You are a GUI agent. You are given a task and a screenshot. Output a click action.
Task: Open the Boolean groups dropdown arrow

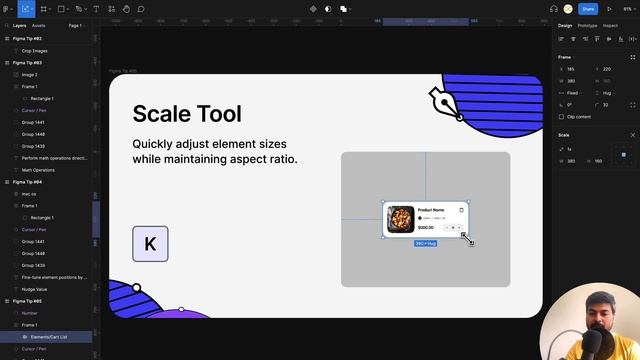click(x=350, y=9)
